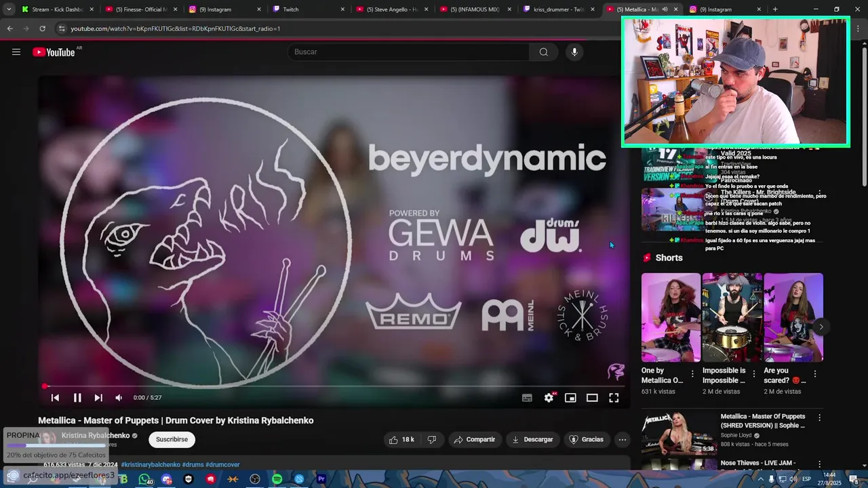
Task: Open Spotify from the taskbar
Action: tap(277, 479)
